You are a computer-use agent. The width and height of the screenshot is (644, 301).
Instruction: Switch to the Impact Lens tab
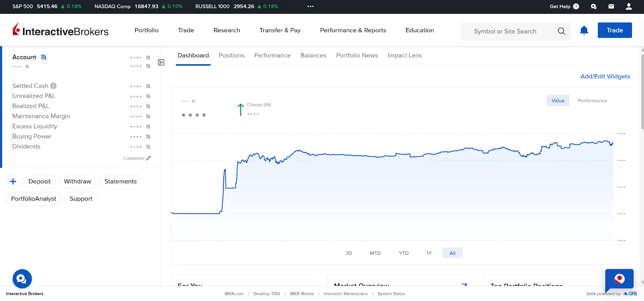(x=405, y=55)
